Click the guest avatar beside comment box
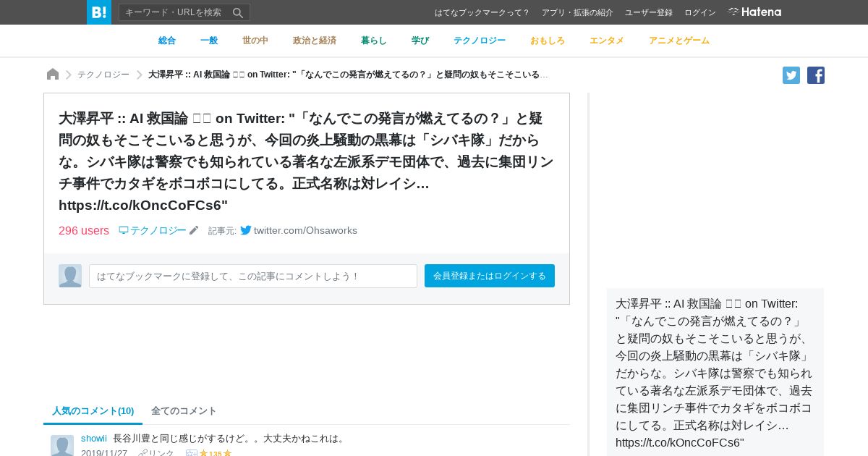 [x=70, y=276]
